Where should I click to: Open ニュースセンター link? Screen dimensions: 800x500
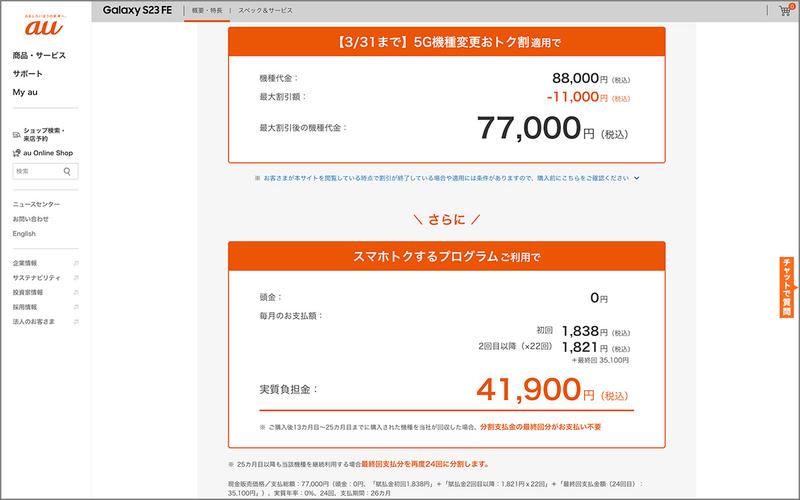tap(36, 204)
